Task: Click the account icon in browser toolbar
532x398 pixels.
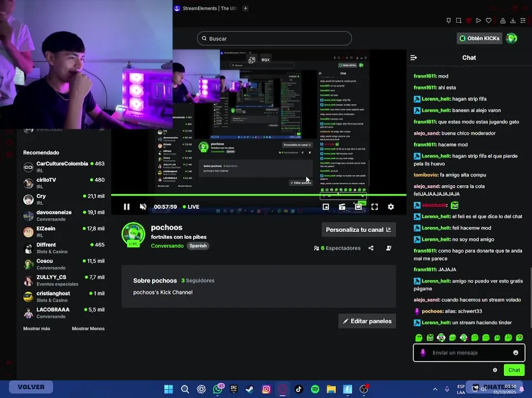Action: (x=503, y=20)
